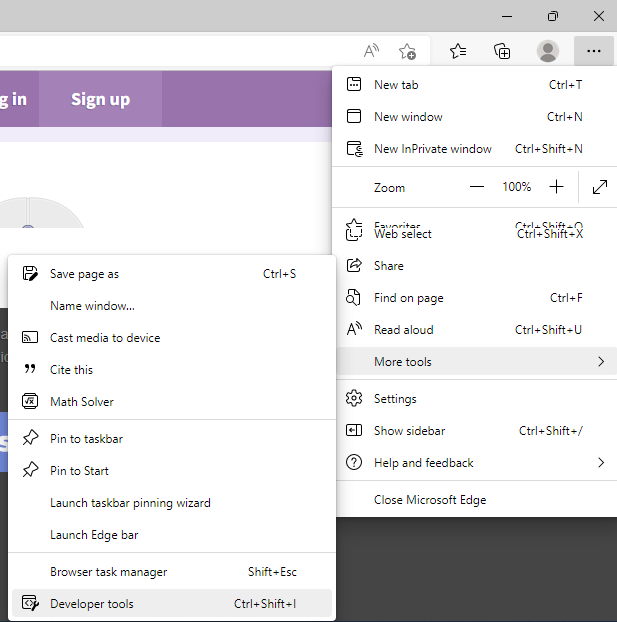Click the Share arrow icon
This screenshot has height=622, width=617.
(354, 265)
